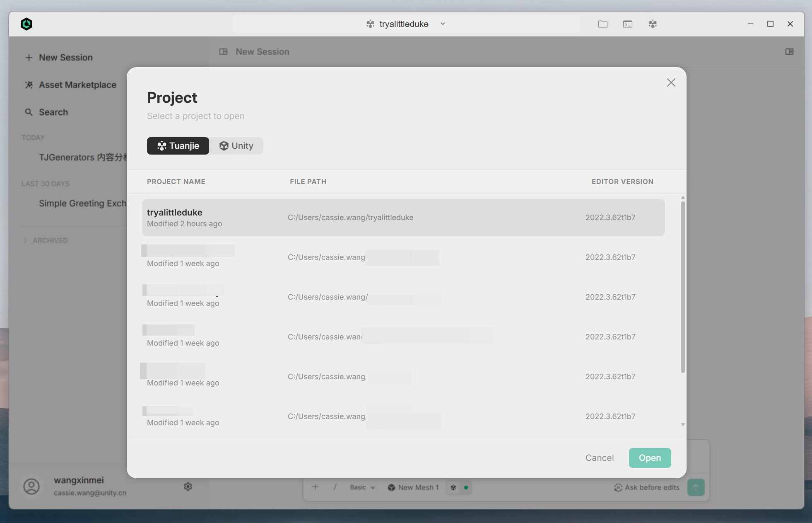Click the FILE PATH column header
The image size is (812, 523).
308,182
